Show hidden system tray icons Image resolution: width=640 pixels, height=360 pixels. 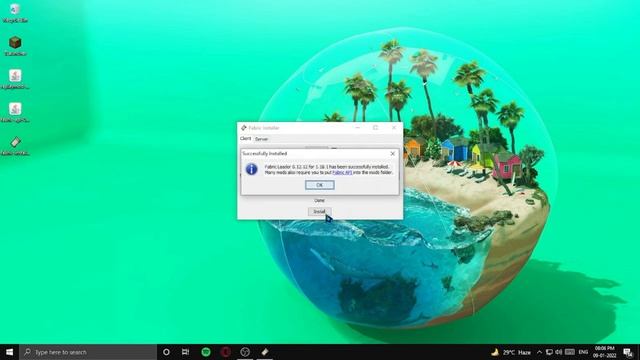coord(539,352)
